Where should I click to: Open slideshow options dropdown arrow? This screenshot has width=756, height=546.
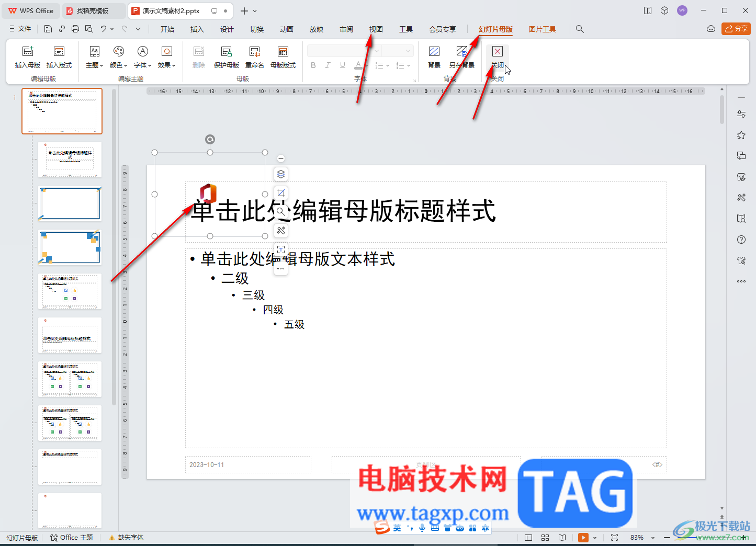[x=595, y=538]
